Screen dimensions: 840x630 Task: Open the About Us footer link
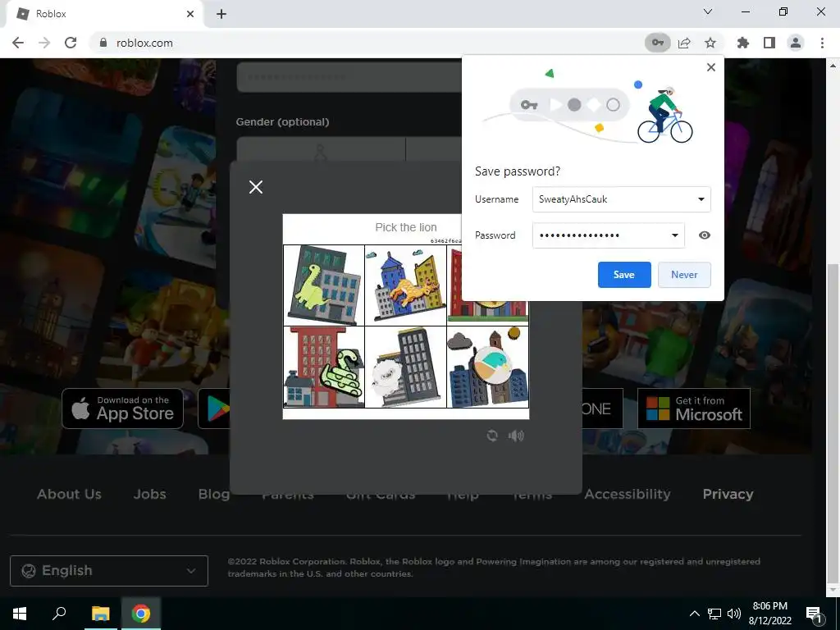(69, 494)
